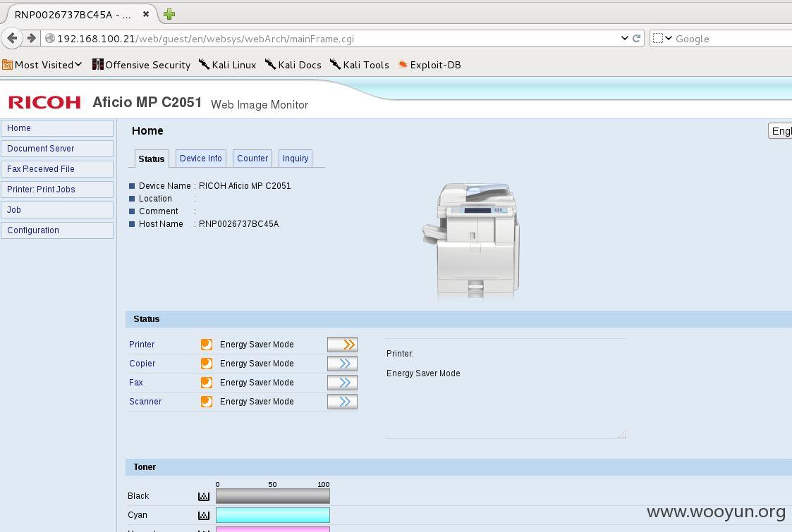Screen dimensions: 792x532
Task: Click the Device Name value text
Action: (245, 186)
